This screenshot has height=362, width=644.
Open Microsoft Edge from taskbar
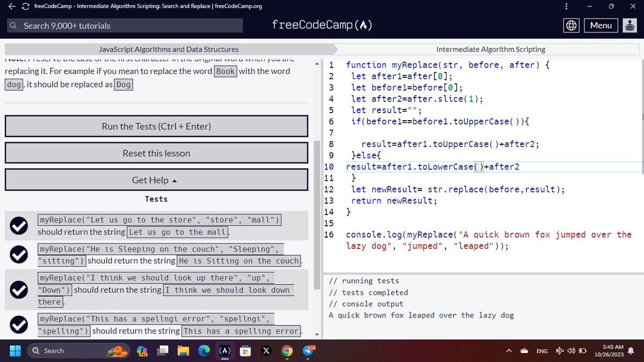(204, 351)
